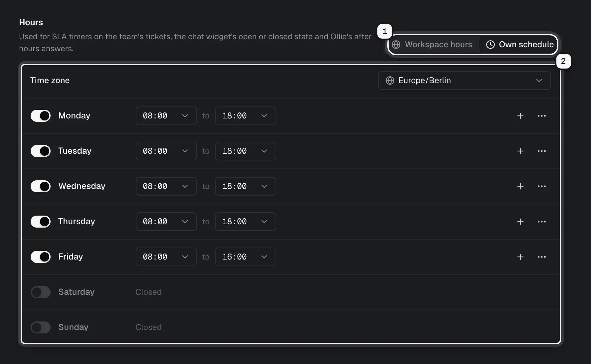Viewport: 591px width, 364px height.
Task: Open the three-dot menu for Wednesday
Action: pyautogui.click(x=542, y=186)
